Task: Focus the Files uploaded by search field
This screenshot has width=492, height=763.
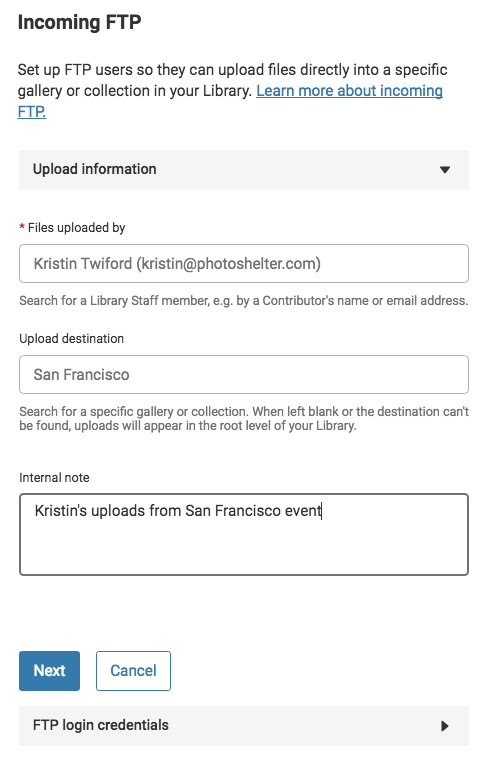Action: coord(244,264)
